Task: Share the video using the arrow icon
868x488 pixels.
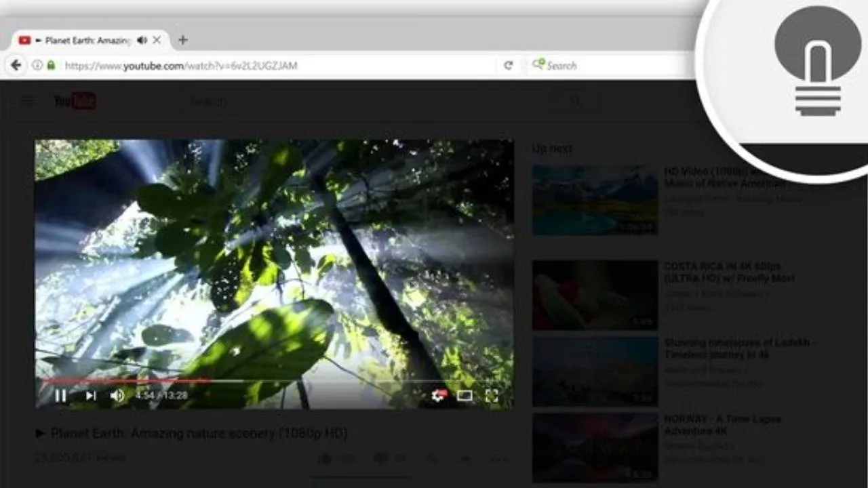Action: click(x=465, y=459)
